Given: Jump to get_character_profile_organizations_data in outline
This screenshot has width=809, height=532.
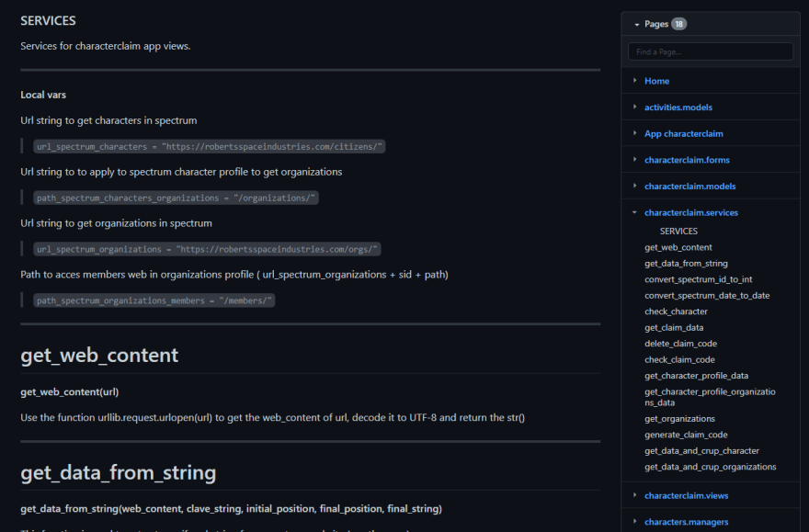Looking at the screenshot, I should click(710, 397).
